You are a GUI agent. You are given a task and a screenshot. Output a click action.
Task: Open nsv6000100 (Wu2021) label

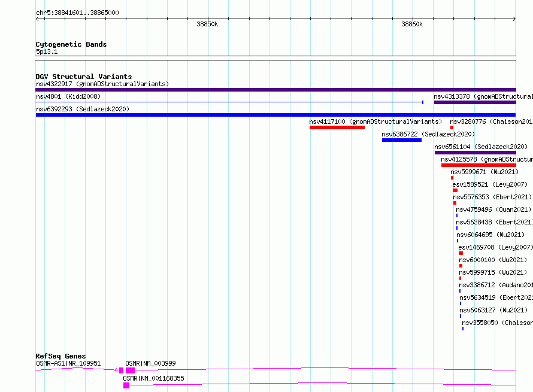493,260
